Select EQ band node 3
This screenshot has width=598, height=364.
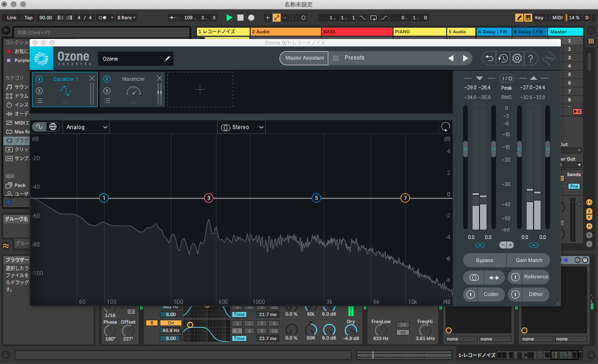pos(209,198)
